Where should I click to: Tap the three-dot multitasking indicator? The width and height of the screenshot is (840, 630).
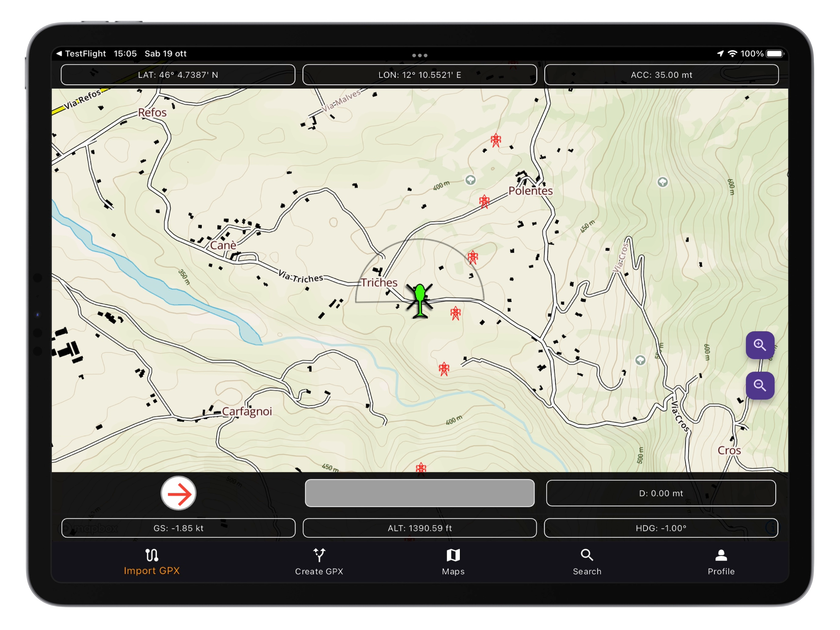(x=420, y=56)
